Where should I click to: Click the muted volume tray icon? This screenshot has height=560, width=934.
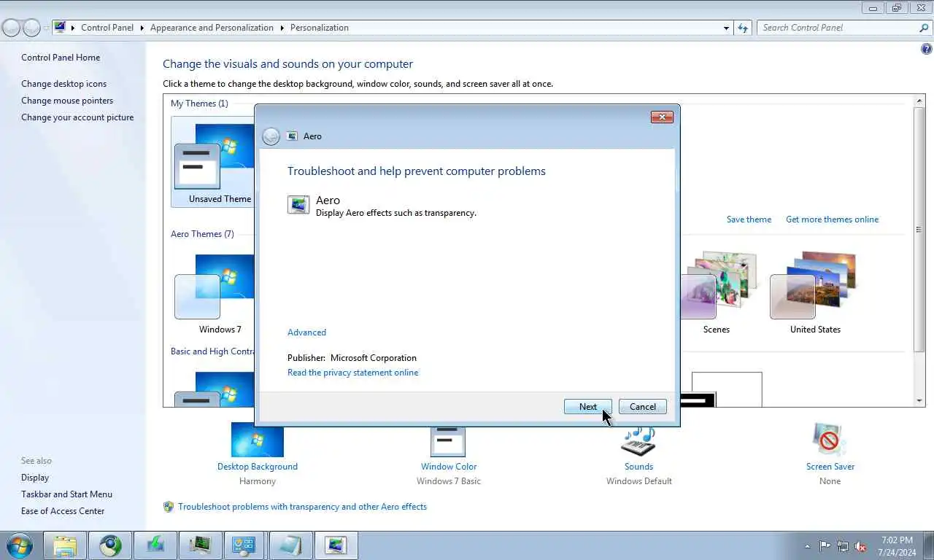point(861,545)
